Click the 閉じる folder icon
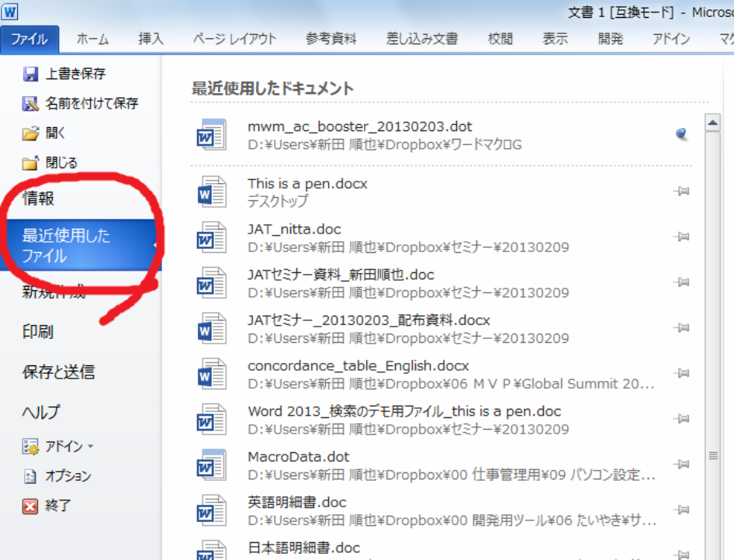This screenshot has width=734, height=560. point(31,163)
